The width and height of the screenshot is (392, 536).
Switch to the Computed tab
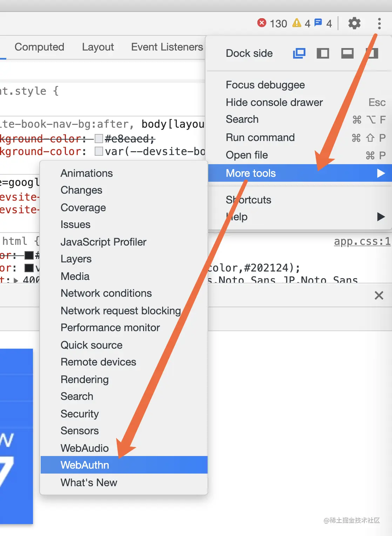point(39,47)
